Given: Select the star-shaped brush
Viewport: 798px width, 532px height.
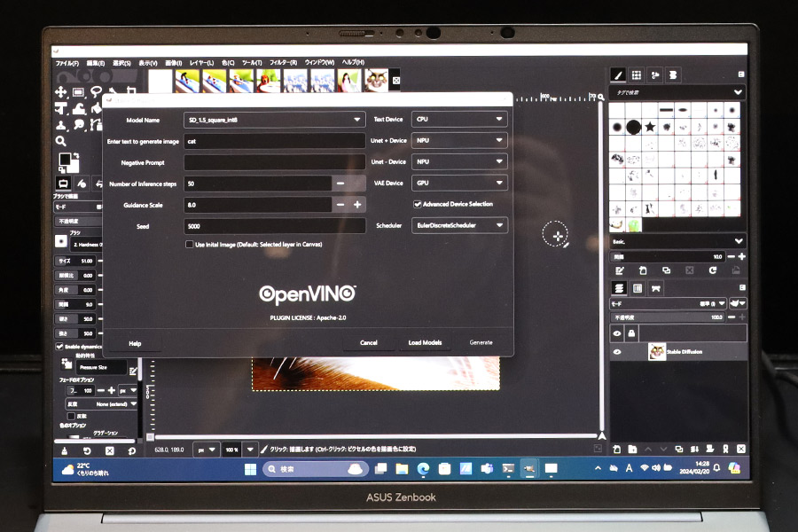Looking at the screenshot, I should pos(650,127).
